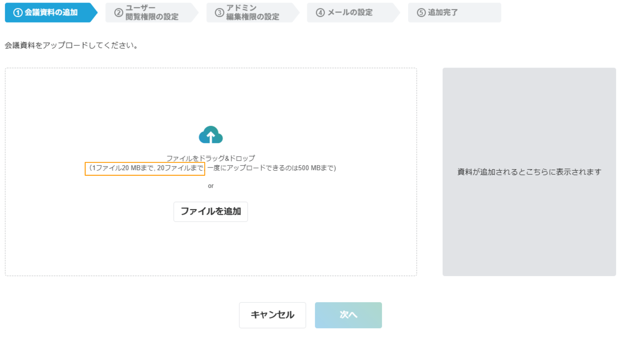644x342 pixels.
Task: Click circled number 5 step icon
Action: (x=421, y=13)
